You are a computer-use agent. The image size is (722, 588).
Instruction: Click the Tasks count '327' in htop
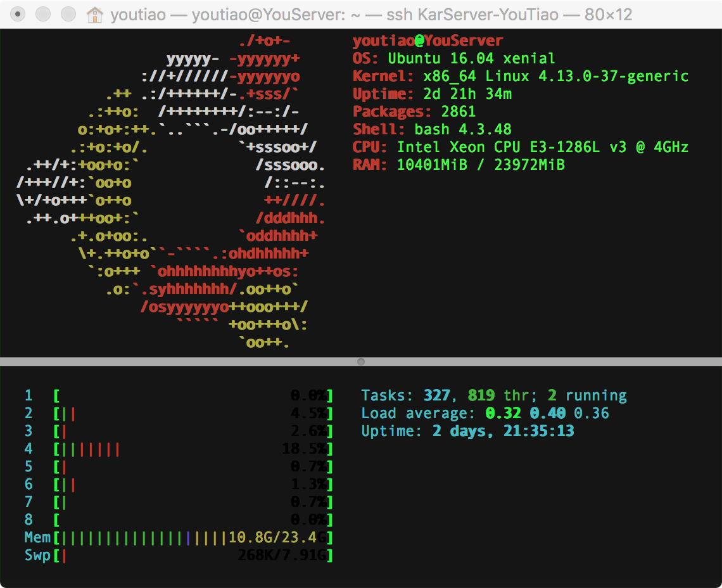(436, 395)
